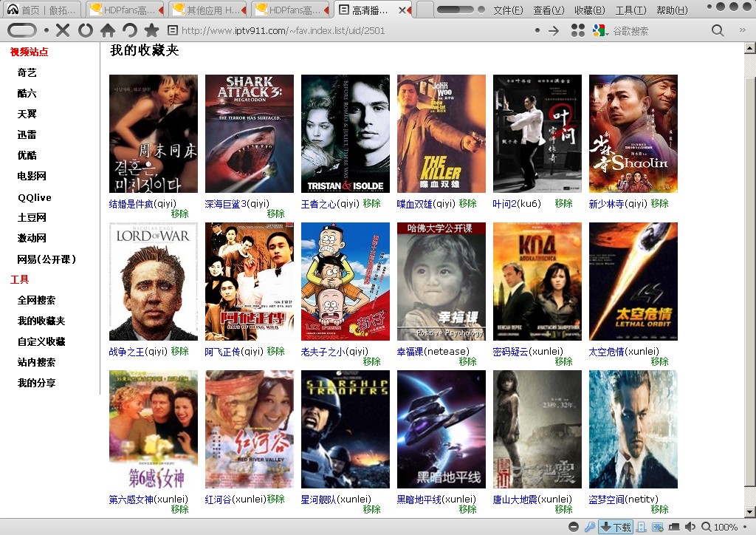The height and width of the screenshot is (535, 756).
Task: Click the scrollbar up arrow
Action: (x=750, y=48)
